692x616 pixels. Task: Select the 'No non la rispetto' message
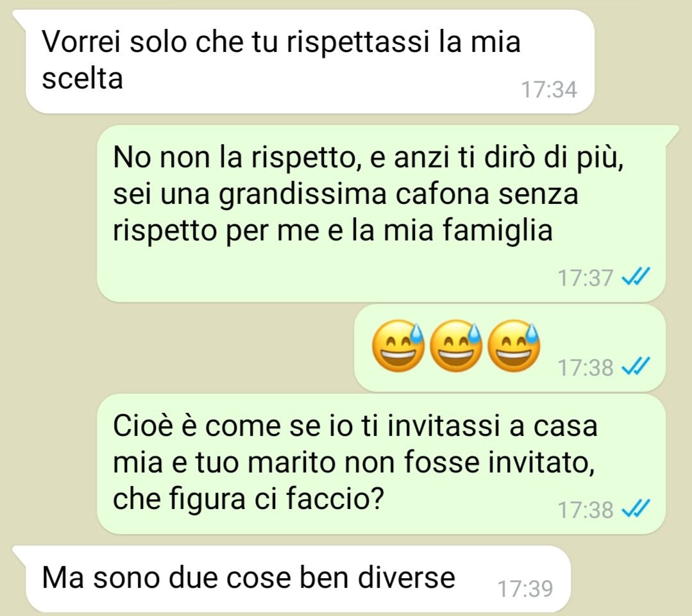click(381, 213)
